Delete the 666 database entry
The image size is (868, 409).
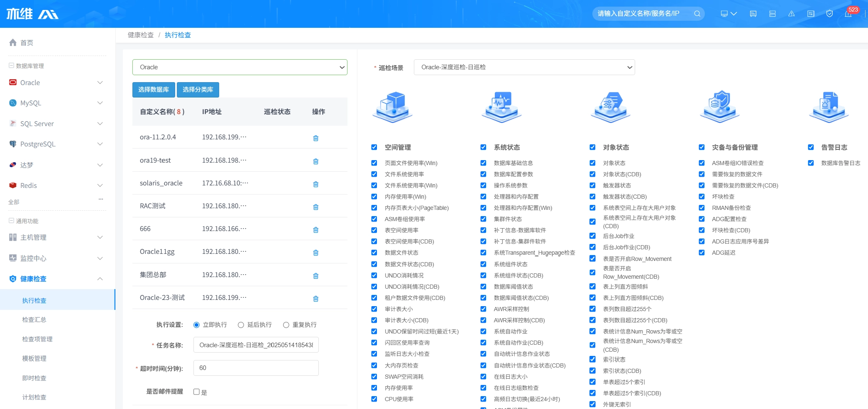pyautogui.click(x=316, y=230)
